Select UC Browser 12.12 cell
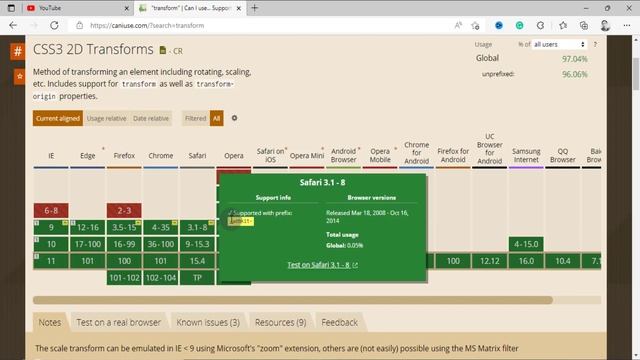 (489, 261)
